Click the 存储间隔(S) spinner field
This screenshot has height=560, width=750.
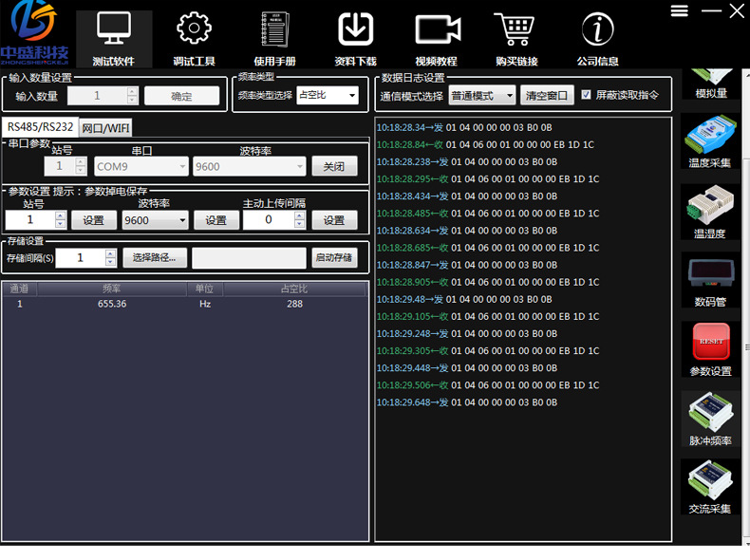tap(85, 258)
